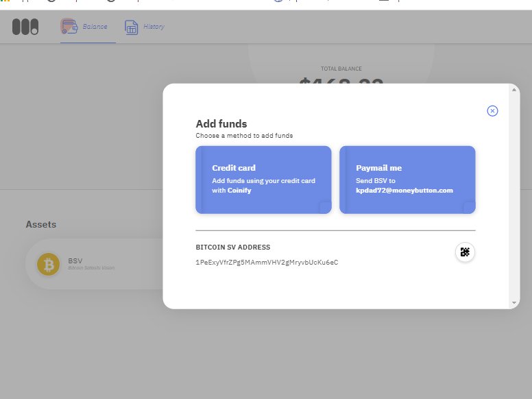
Task: Click the Bitcoin SV address text 1PeExyVfr…
Action: (267, 263)
